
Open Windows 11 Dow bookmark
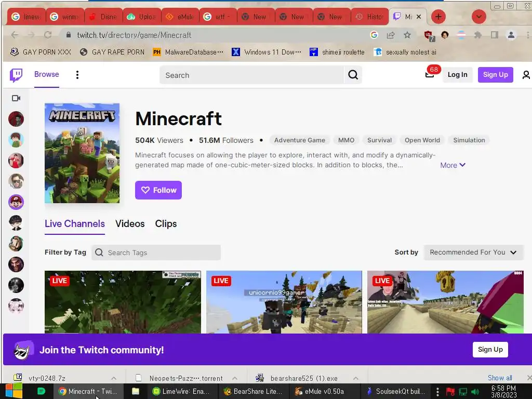click(267, 52)
